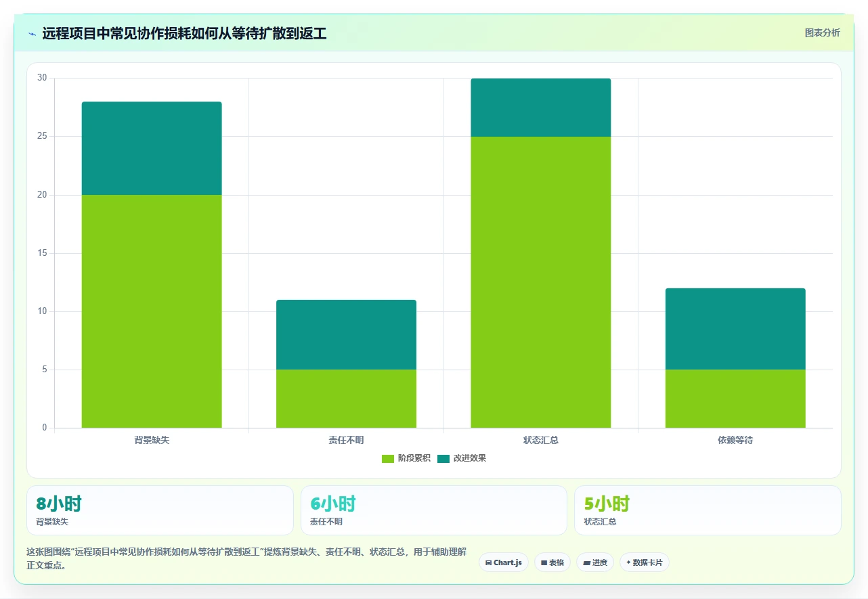Click the 状态汇总 x-axis label
Viewport: 868px width, 599px height.
pyautogui.click(x=541, y=440)
